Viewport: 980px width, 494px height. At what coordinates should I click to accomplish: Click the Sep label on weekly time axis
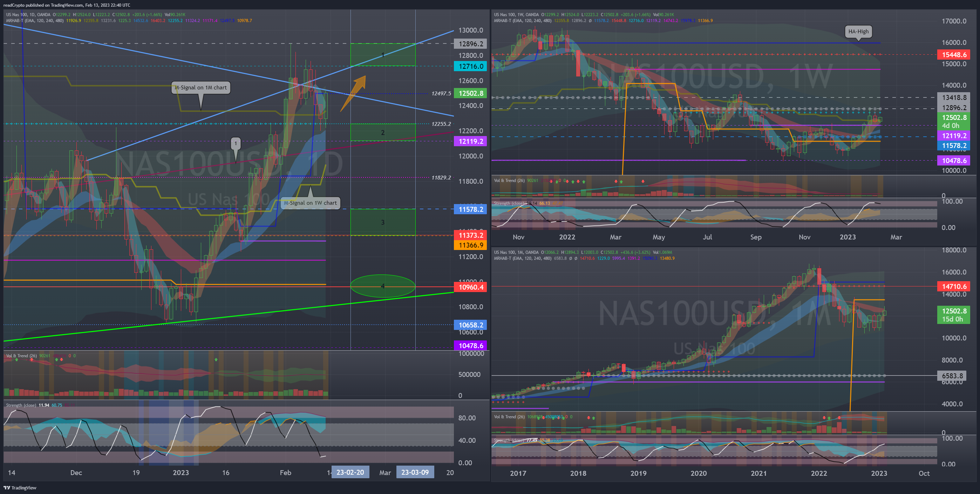(756, 237)
